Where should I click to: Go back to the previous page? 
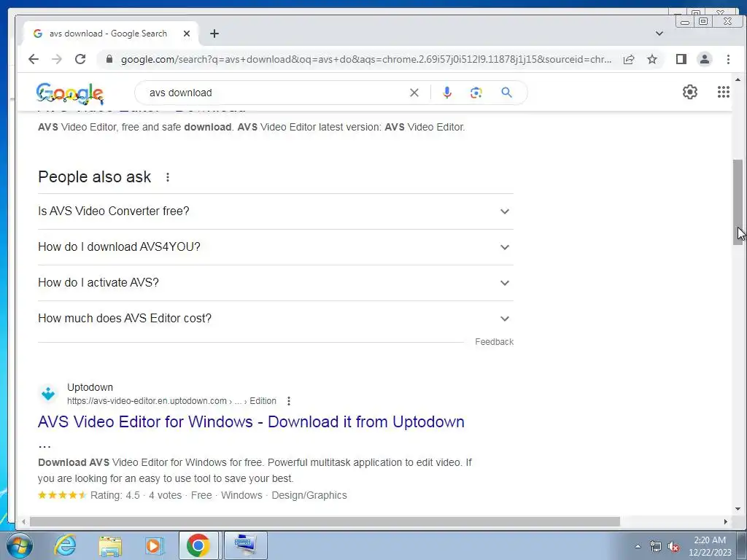[34, 59]
